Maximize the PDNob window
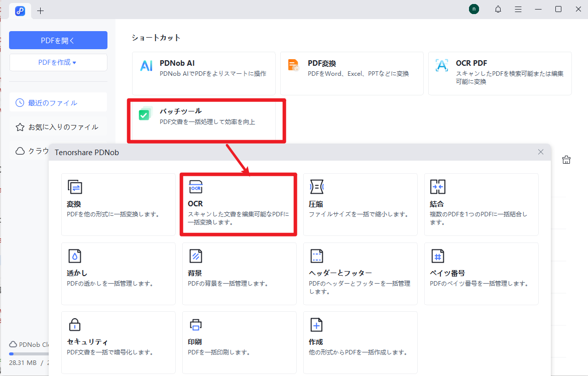The height and width of the screenshot is (376, 588). (558, 10)
